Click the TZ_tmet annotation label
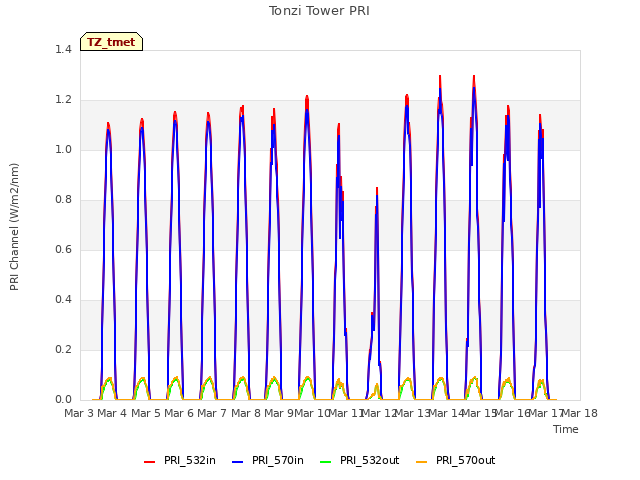640x480 pixels. (111, 42)
